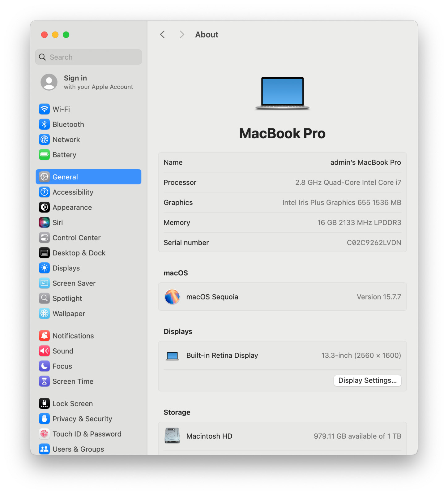Go forward with the right chevron

[x=182, y=34]
